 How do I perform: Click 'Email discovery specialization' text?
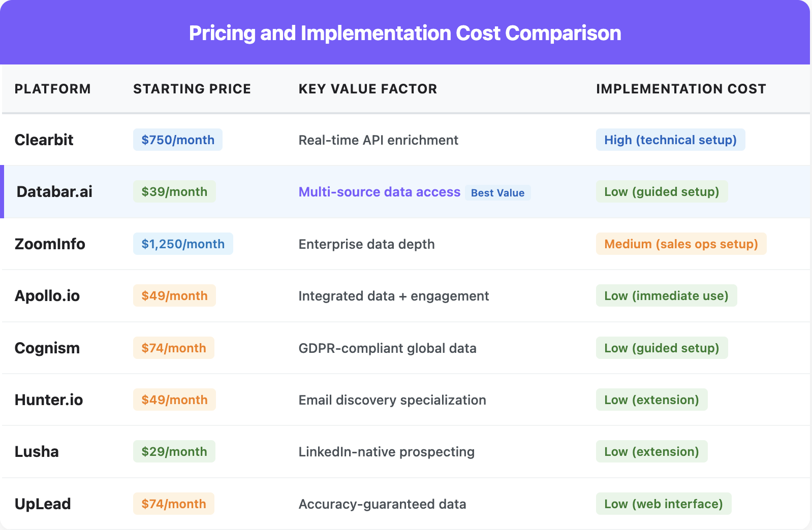tap(392, 400)
